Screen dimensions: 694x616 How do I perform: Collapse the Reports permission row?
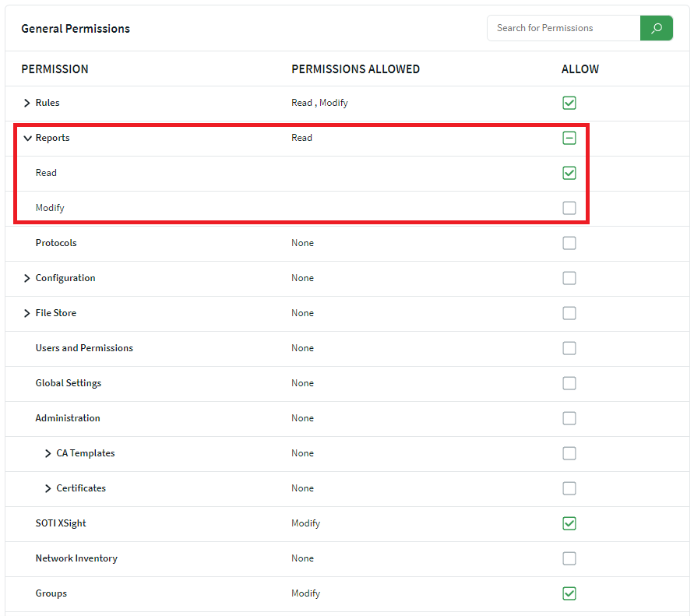point(27,138)
